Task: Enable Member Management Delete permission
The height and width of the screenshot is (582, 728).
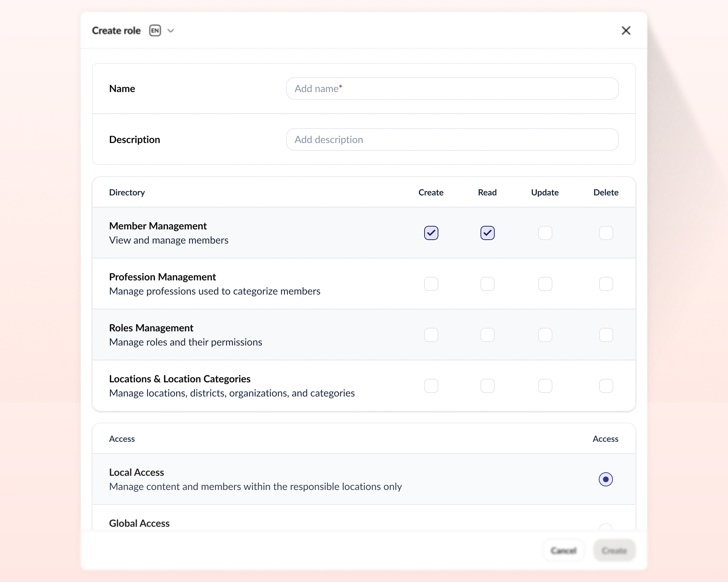Action: (606, 233)
